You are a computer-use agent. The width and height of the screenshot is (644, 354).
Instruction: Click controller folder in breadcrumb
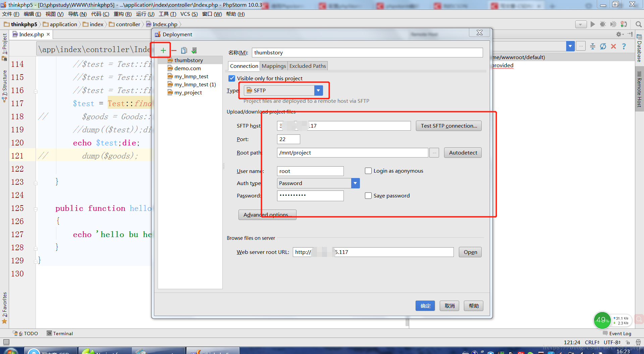point(124,24)
